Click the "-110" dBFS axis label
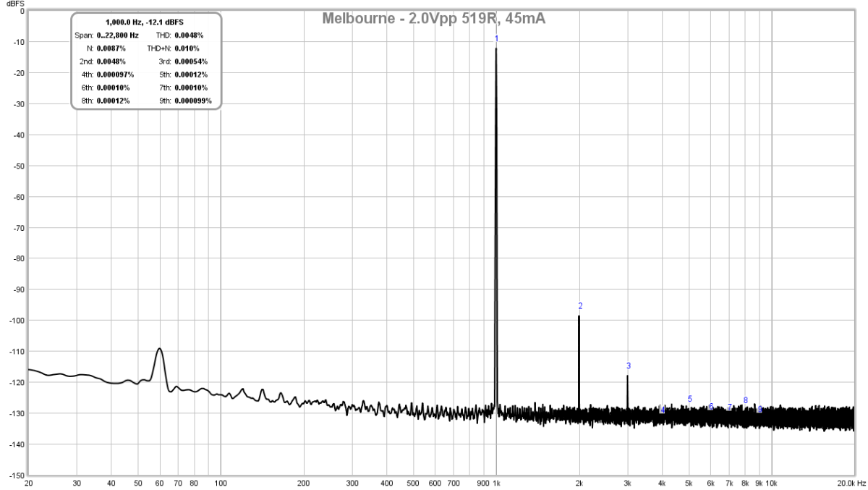Image resolution: width=868 pixels, height=490 pixels. [18, 351]
